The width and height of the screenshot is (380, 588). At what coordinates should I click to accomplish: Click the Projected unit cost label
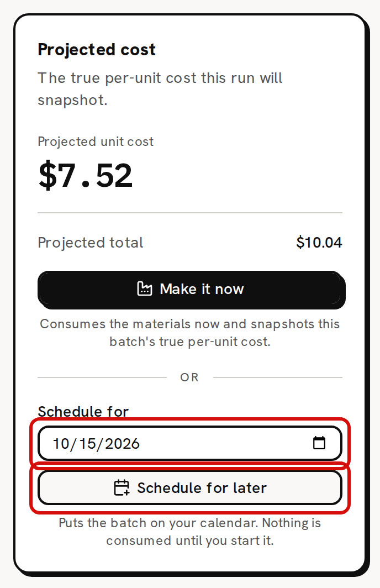pos(96,141)
